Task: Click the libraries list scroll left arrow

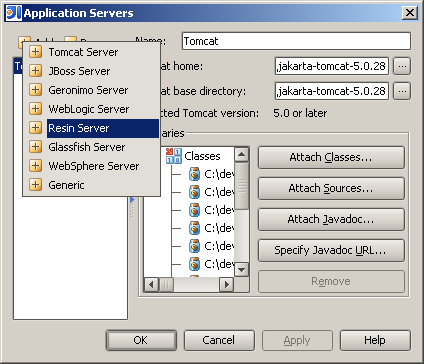Action: click(151, 285)
